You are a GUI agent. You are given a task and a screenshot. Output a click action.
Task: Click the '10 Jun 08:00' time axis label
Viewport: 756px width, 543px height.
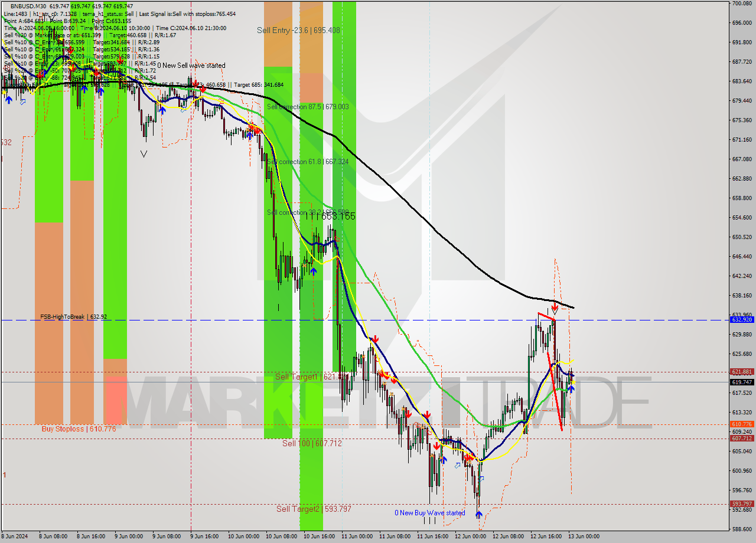pyautogui.click(x=281, y=537)
